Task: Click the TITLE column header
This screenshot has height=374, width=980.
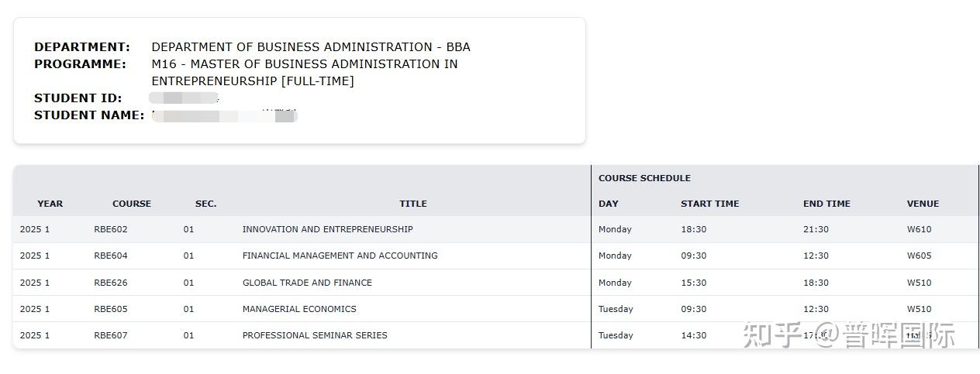Action: [x=412, y=204]
